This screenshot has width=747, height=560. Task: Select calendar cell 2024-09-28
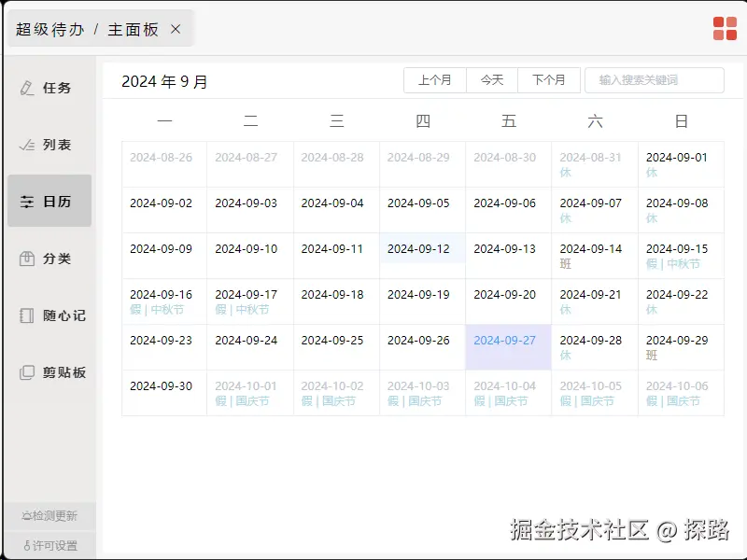595,347
